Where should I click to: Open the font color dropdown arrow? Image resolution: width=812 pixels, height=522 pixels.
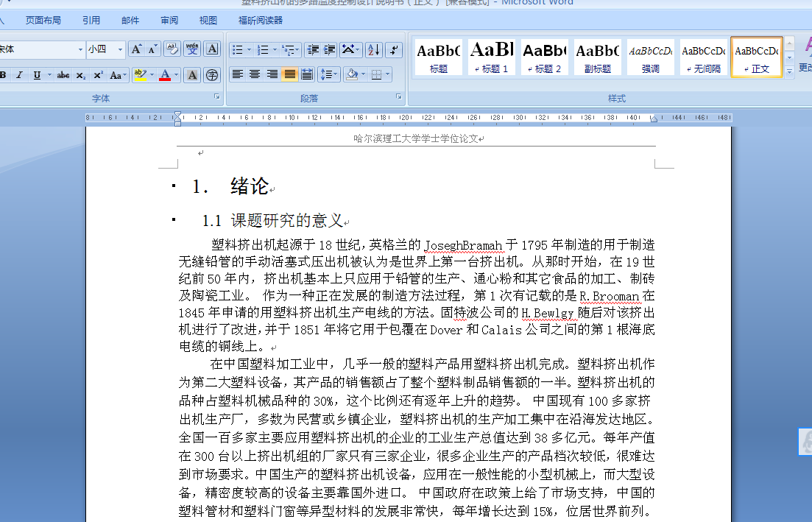[x=176, y=74]
